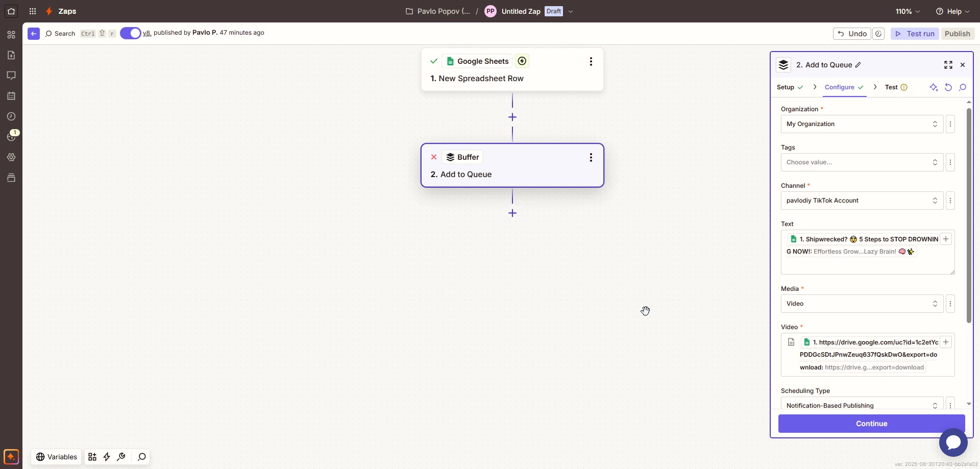
Task: Open Media field options menu
Action: (950, 304)
